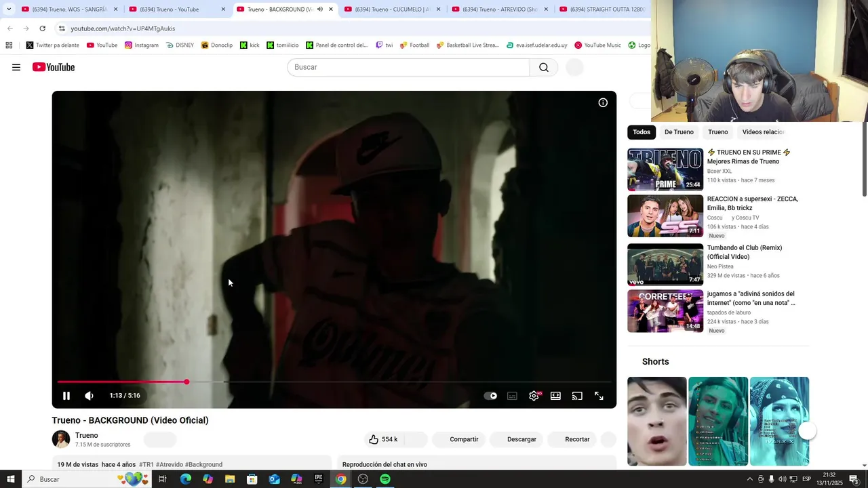Open the Windows notification center
Viewport: 868px width, 488px height.
tap(854, 479)
